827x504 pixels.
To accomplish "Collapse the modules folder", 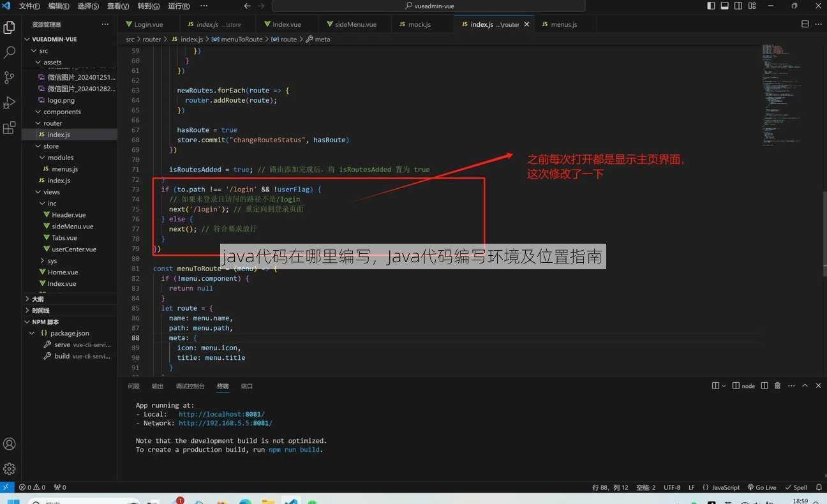I will 70,158.
